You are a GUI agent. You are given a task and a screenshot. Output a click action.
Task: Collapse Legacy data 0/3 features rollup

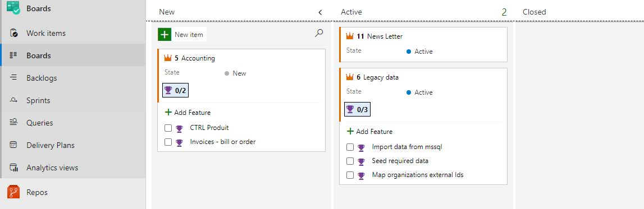click(x=357, y=109)
